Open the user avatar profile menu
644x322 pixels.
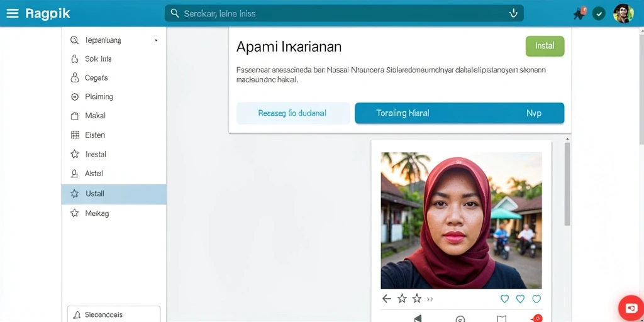coord(623,14)
